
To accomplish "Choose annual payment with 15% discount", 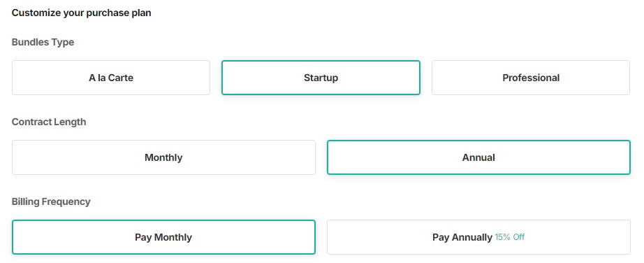I will (478, 237).
